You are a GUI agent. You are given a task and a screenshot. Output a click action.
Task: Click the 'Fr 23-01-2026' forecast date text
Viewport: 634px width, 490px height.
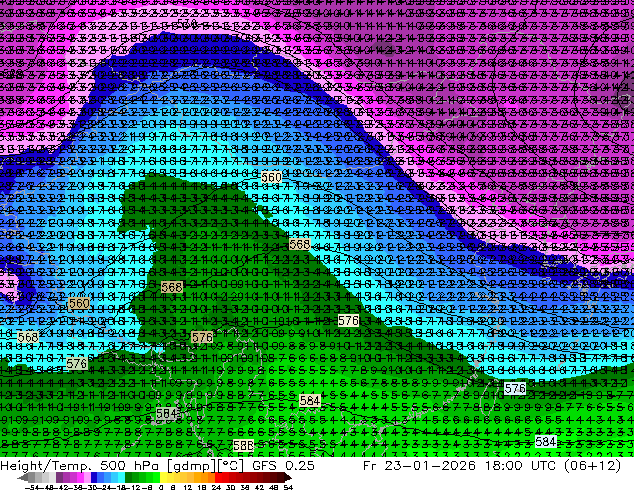coord(419,466)
